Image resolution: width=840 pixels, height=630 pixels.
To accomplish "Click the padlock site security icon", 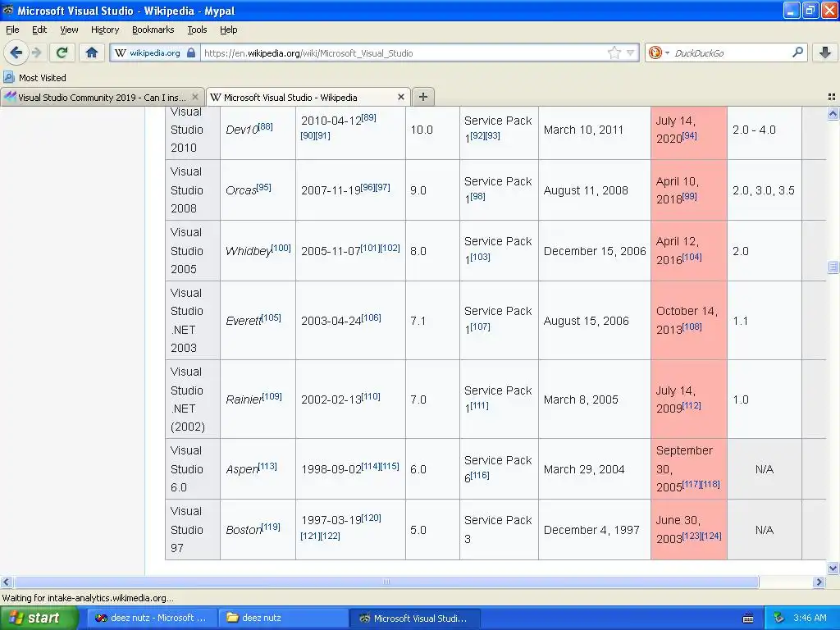I will click(x=191, y=52).
